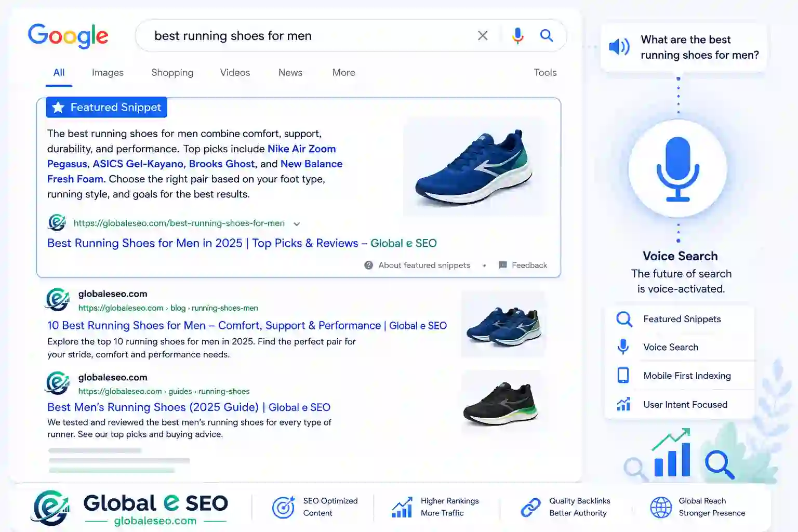Click the Higher Rankings More Traffic label
798x532 pixels.
pos(450,507)
